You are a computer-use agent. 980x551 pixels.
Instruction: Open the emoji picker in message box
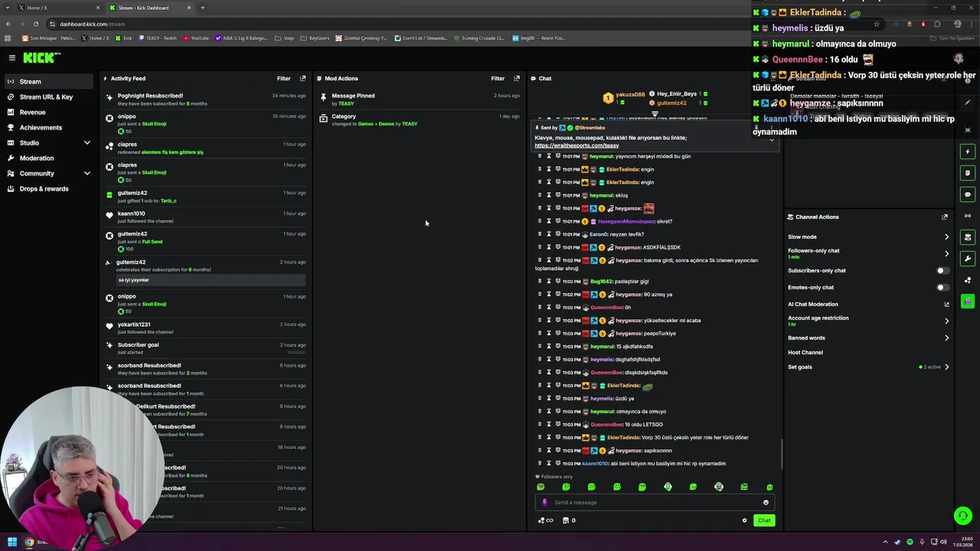coord(766,502)
